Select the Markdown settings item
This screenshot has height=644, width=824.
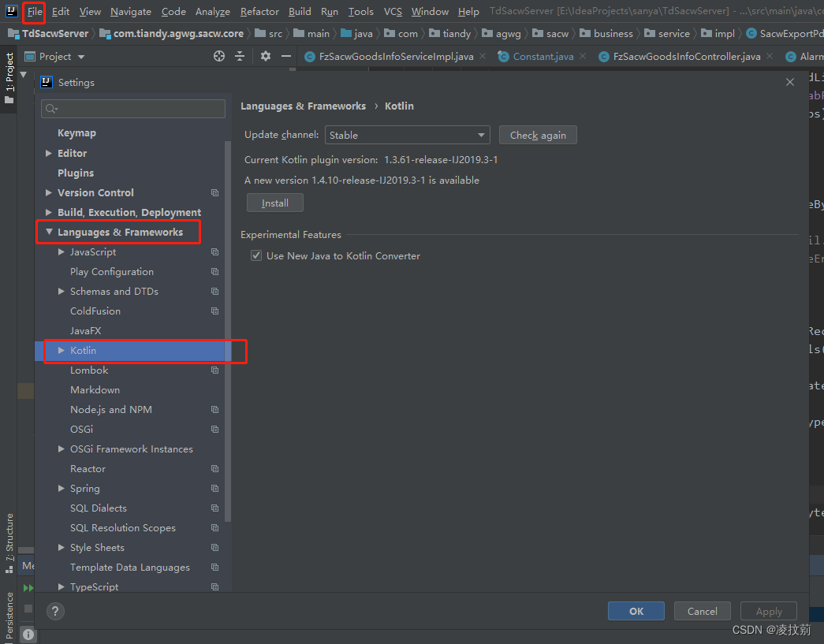click(x=95, y=389)
